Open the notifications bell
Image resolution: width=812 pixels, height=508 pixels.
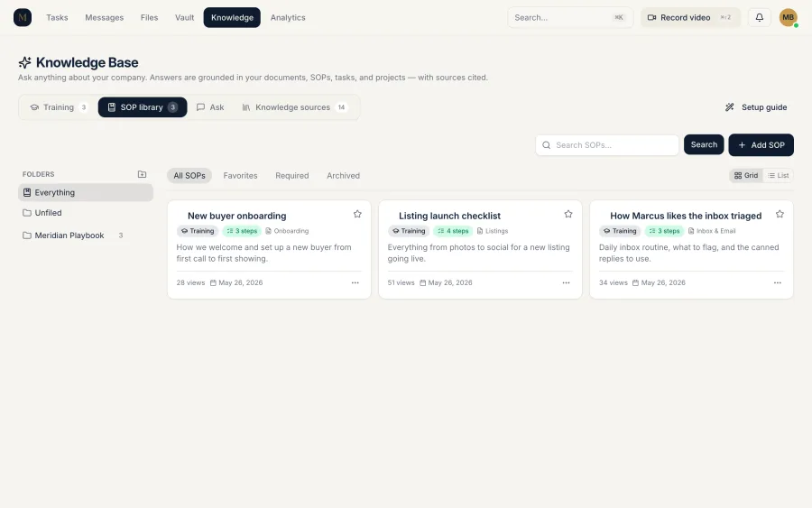[x=759, y=18]
